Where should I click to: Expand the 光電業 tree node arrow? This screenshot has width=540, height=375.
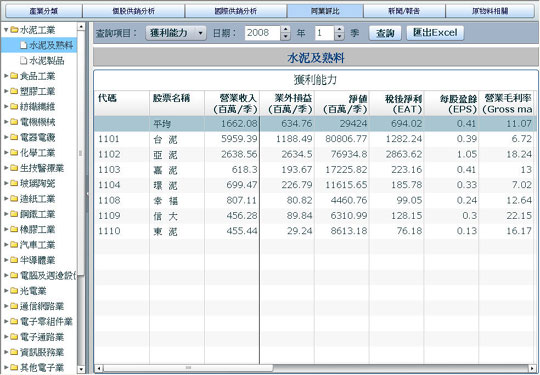pyautogui.click(x=6, y=291)
